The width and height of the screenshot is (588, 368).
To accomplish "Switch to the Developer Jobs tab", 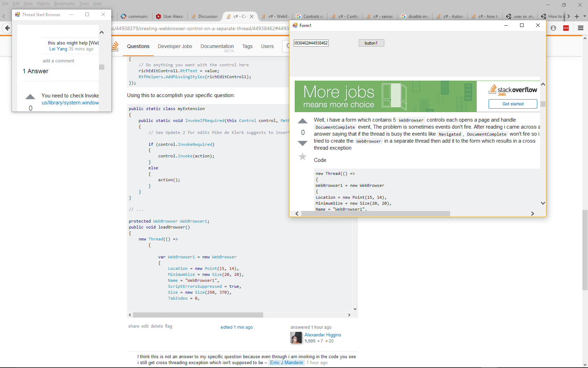I will click(x=175, y=46).
